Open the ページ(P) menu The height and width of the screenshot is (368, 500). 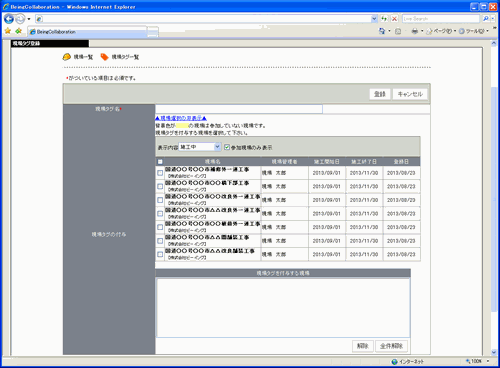[441, 31]
